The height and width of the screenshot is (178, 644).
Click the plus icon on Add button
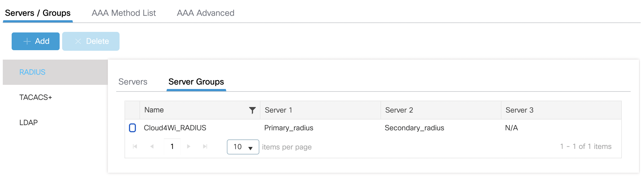tap(27, 41)
